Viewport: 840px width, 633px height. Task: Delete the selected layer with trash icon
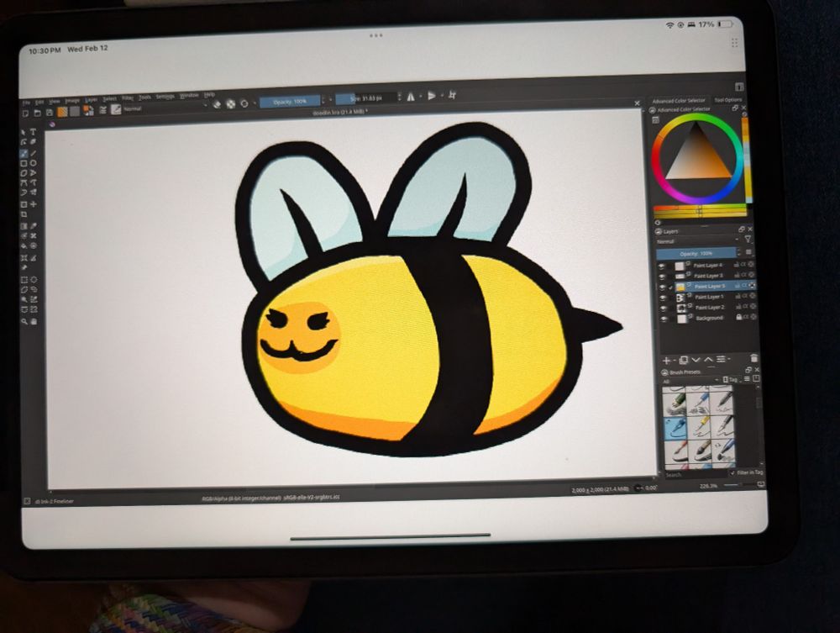754,358
